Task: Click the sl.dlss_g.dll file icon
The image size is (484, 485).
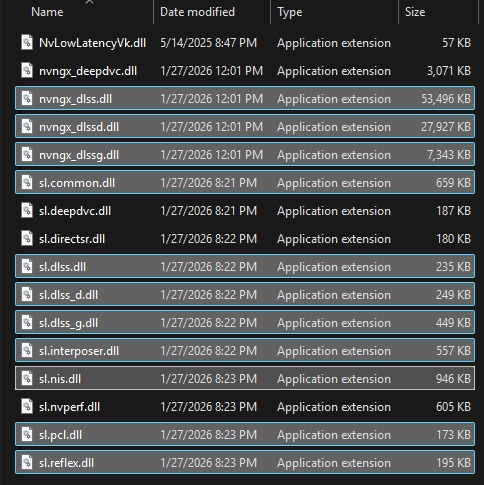Action: [27, 323]
